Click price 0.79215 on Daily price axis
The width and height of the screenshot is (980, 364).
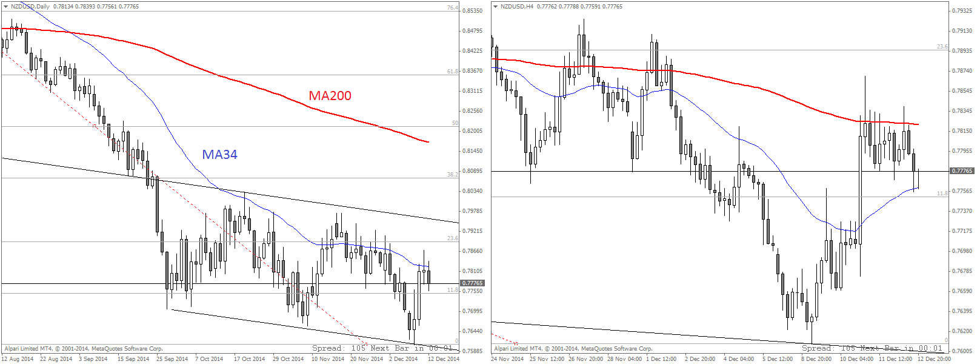click(x=473, y=231)
